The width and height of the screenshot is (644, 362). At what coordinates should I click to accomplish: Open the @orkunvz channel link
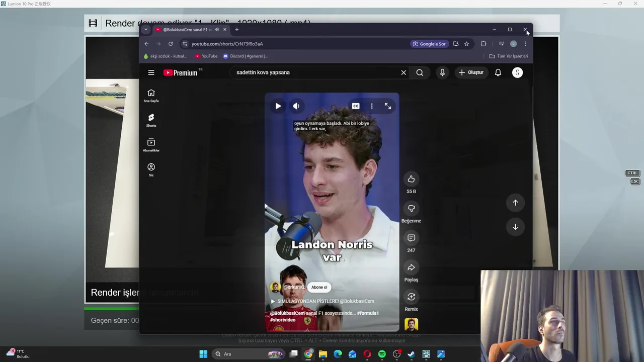tap(294, 288)
